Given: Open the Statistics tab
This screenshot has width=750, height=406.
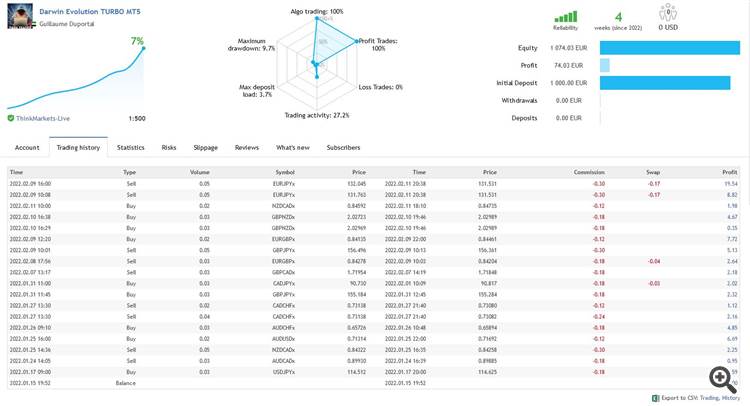Looking at the screenshot, I should click(x=131, y=147).
